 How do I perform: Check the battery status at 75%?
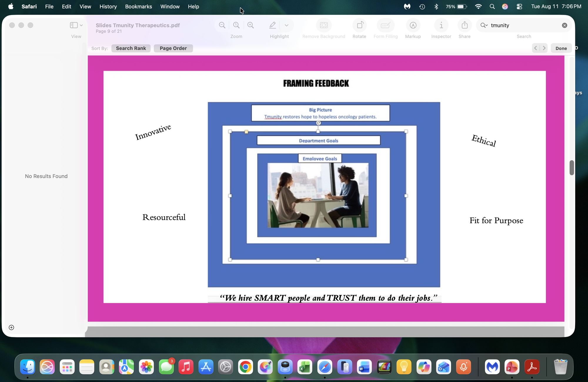click(x=456, y=6)
